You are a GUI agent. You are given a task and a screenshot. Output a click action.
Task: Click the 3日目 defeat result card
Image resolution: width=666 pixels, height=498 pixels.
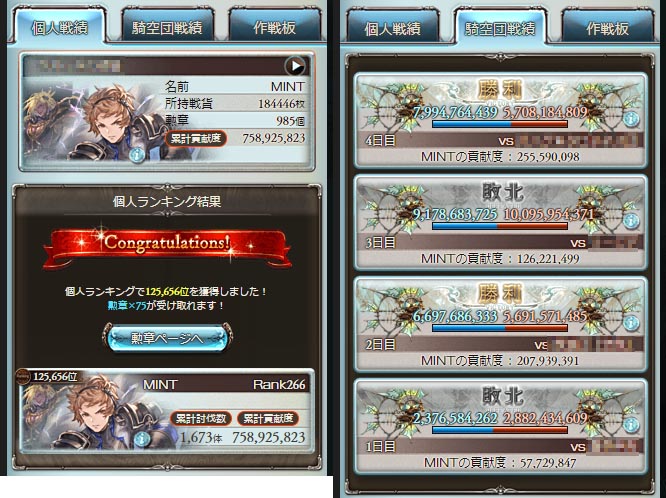click(x=500, y=222)
